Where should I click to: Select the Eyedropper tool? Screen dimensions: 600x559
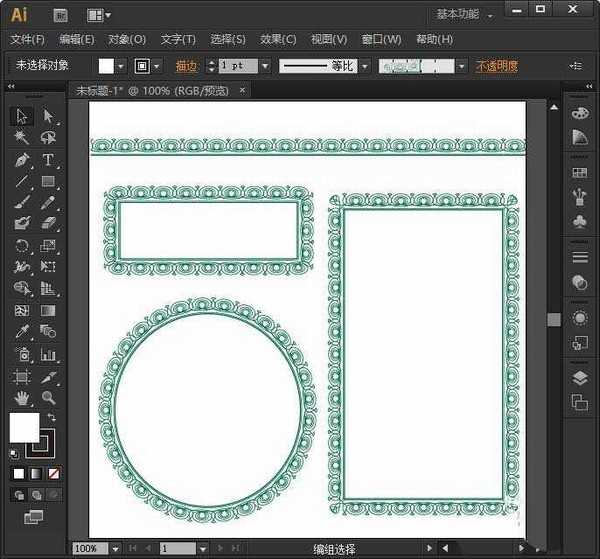point(22,333)
